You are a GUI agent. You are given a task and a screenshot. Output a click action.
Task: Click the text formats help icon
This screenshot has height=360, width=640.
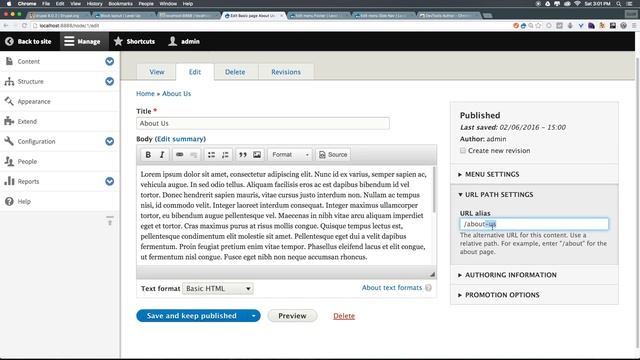(428, 288)
